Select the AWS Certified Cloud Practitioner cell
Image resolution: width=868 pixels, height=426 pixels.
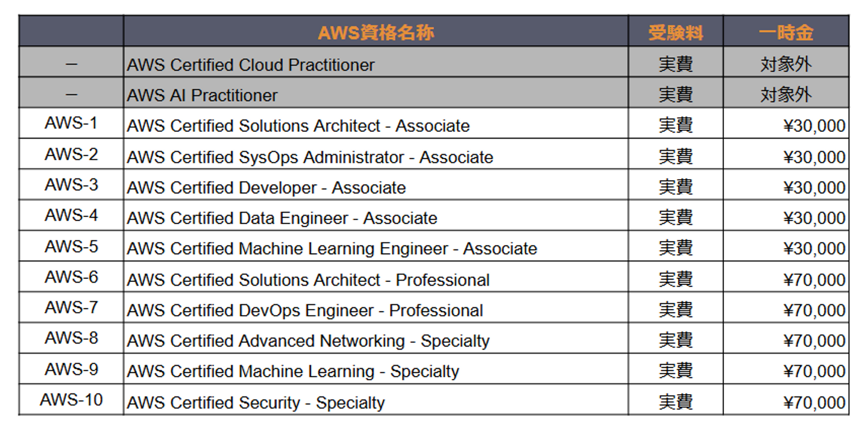[x=251, y=65]
